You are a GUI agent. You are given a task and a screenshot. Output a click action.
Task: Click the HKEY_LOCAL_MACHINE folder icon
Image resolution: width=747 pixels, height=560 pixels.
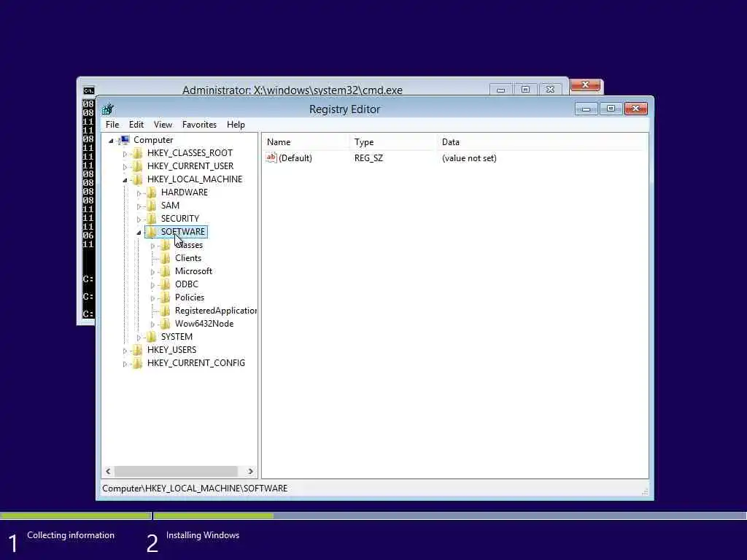[138, 179]
